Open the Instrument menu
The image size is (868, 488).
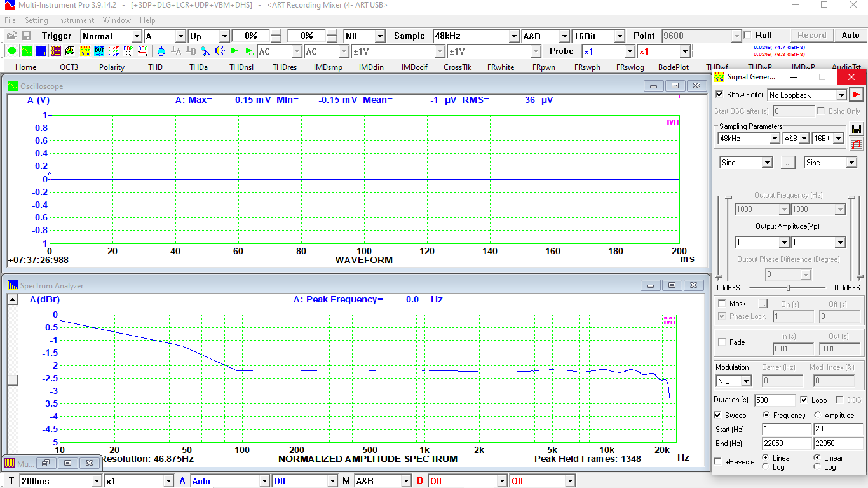click(75, 20)
